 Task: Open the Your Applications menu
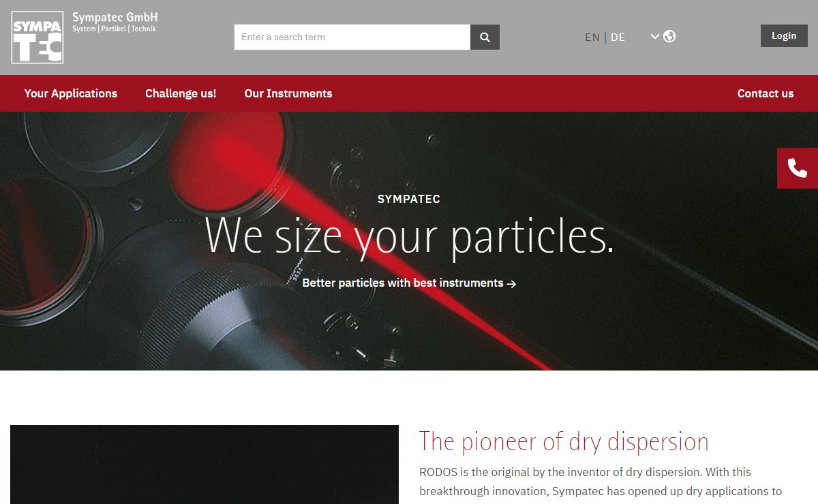point(71,93)
